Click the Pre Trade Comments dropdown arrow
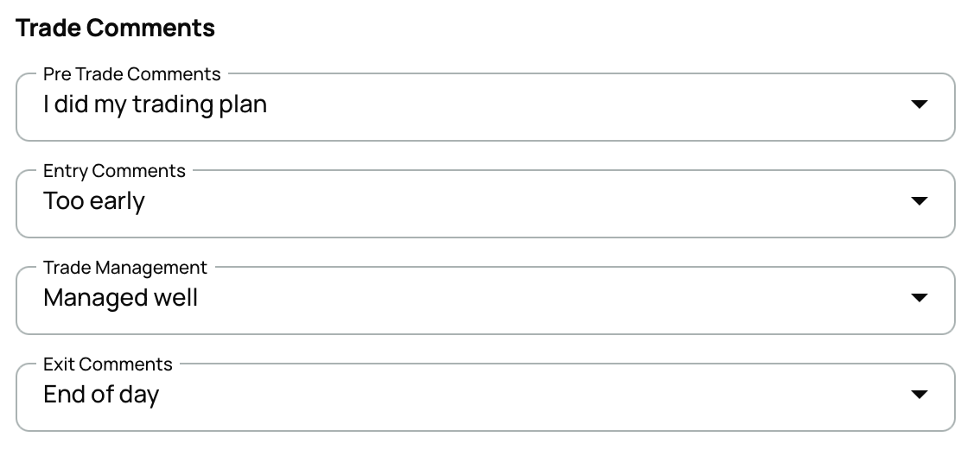Screen dimensions: 980x456 pyautogui.click(x=920, y=104)
